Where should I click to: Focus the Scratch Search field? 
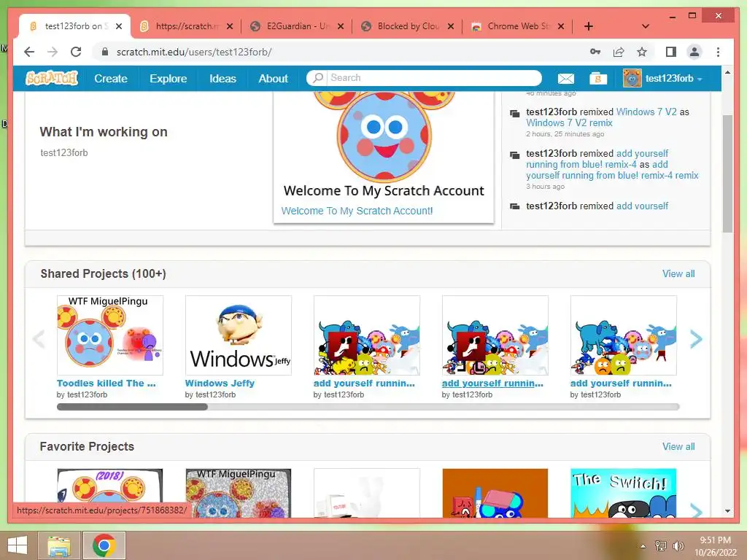[434, 77]
